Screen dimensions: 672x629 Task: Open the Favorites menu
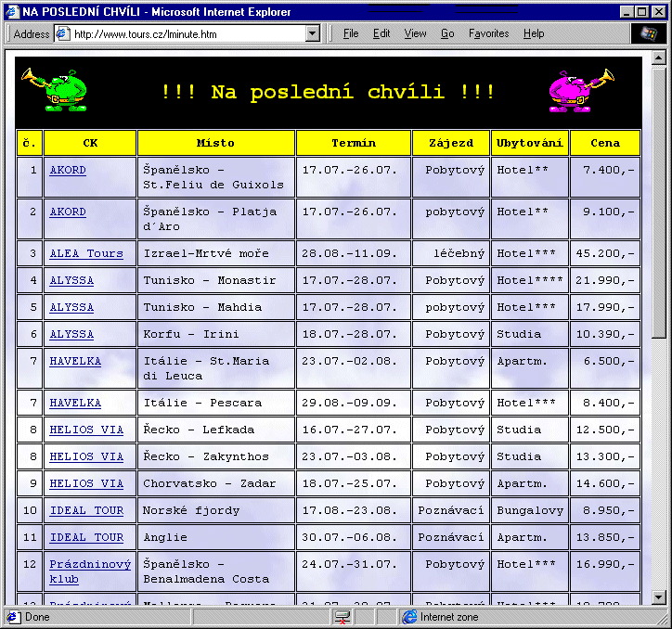(x=488, y=33)
